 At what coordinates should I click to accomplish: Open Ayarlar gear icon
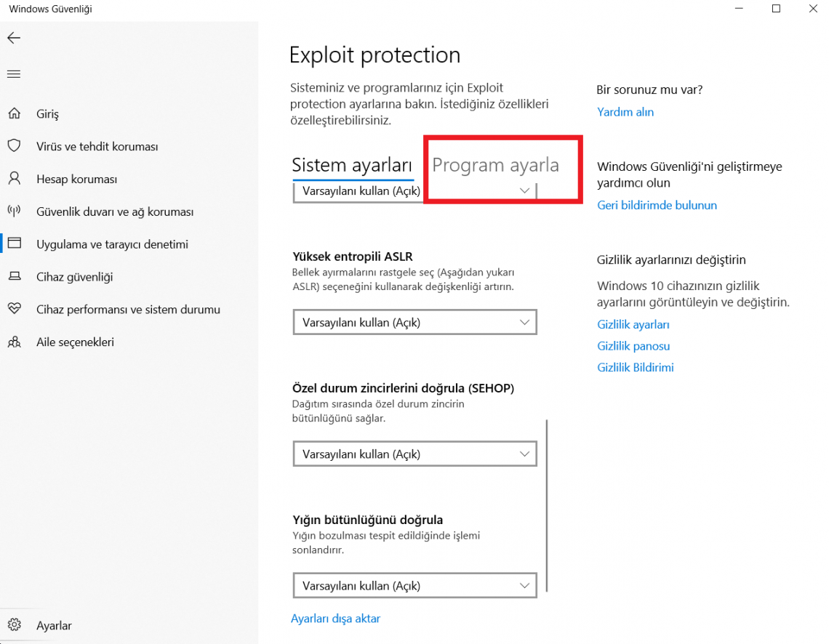tap(14, 625)
